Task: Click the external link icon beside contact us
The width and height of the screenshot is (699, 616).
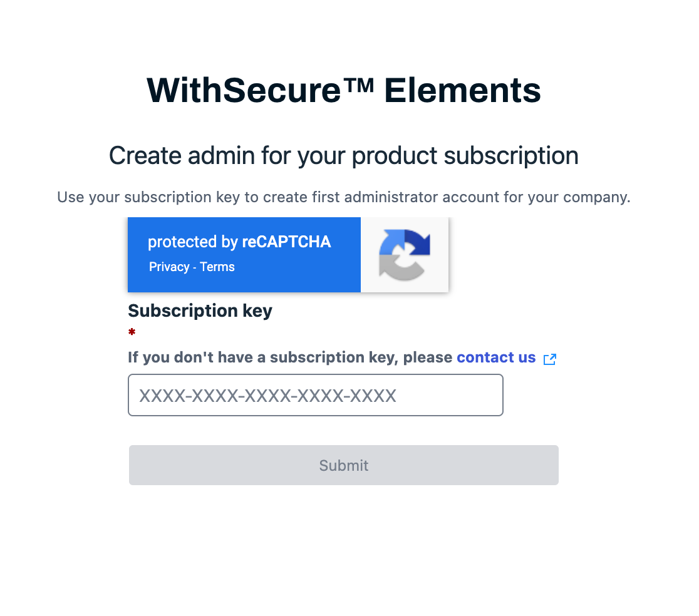Action: click(x=550, y=359)
